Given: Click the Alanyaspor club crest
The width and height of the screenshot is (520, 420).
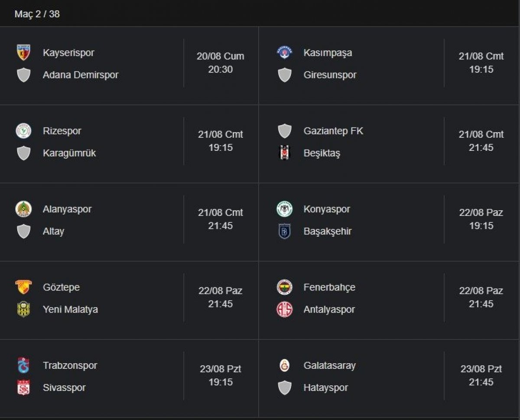Looking at the screenshot, I should (23, 209).
